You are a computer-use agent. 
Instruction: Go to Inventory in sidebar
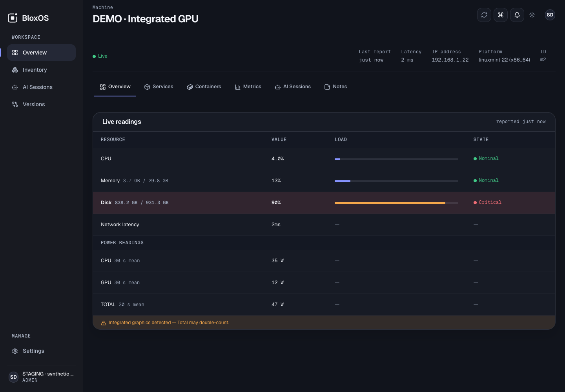(x=41, y=70)
